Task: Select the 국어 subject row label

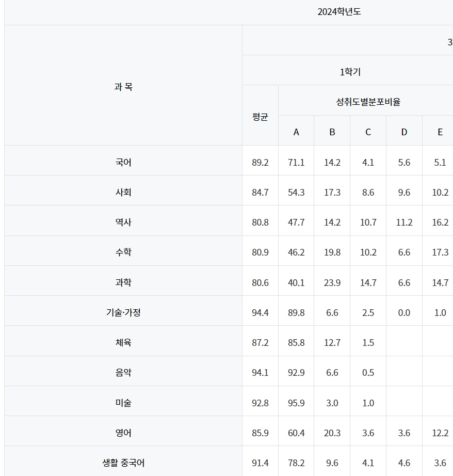Action: pyautogui.click(x=123, y=163)
